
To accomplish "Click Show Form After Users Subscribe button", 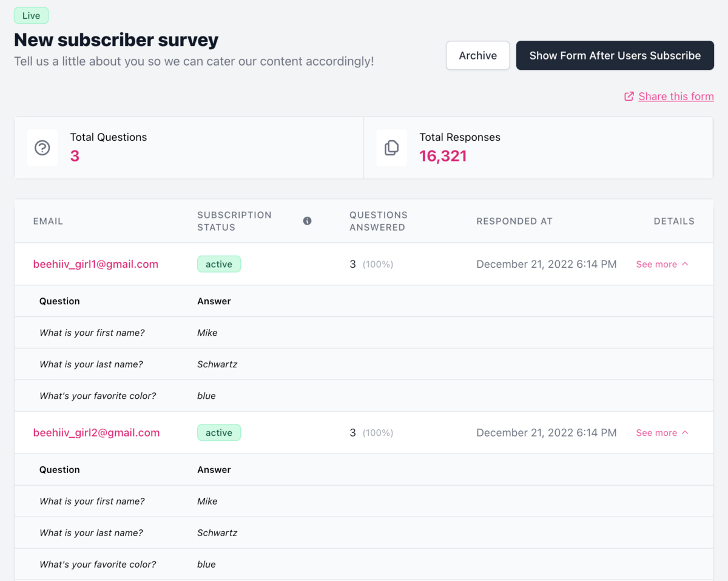I will pyautogui.click(x=615, y=56).
